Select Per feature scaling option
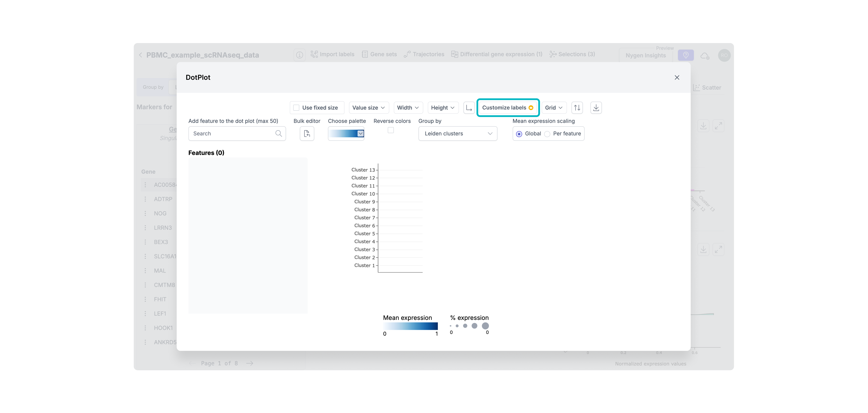 (x=547, y=134)
